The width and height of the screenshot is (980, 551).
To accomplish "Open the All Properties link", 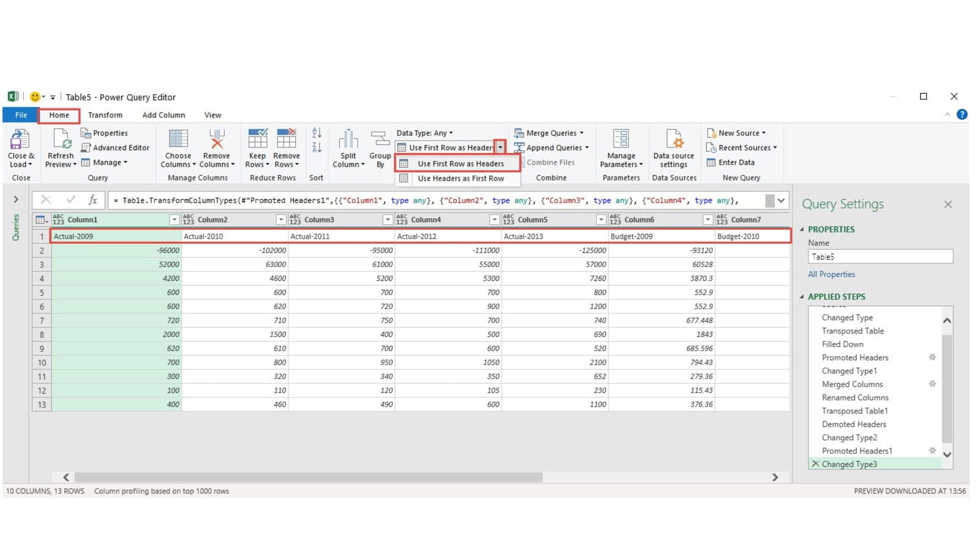I will pos(831,274).
